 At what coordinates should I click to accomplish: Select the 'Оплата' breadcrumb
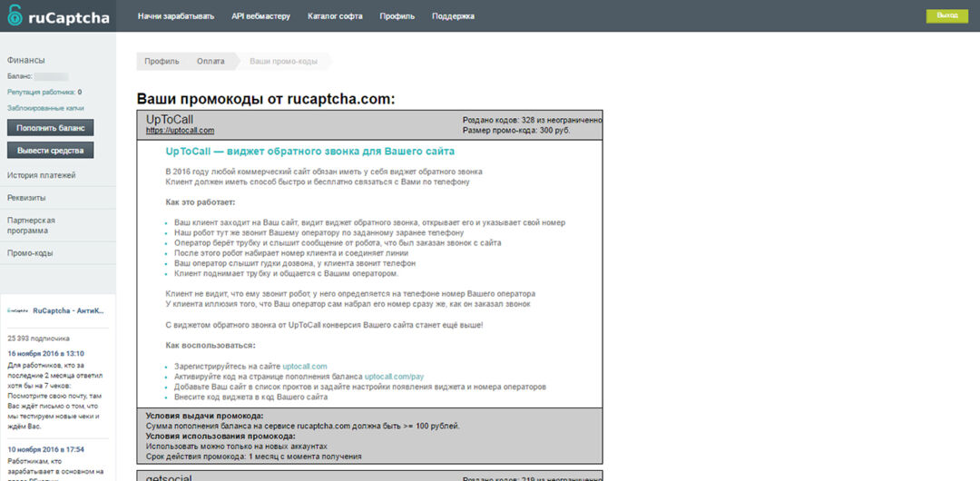click(x=211, y=62)
